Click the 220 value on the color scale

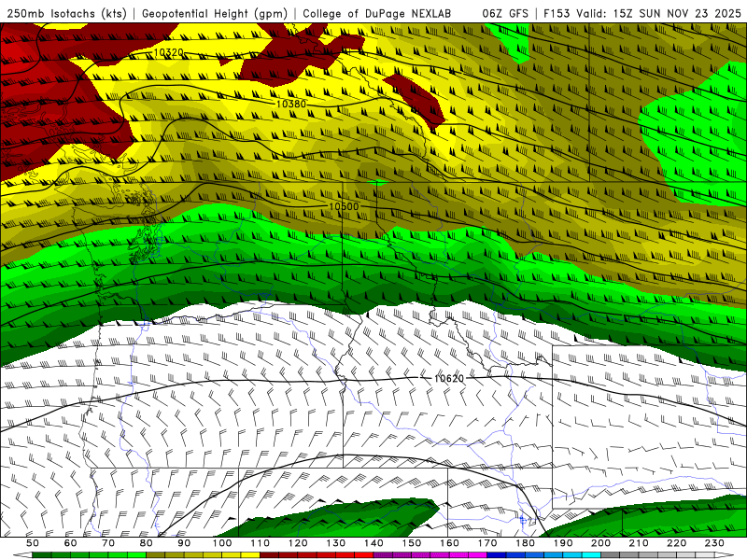pyautogui.click(x=676, y=543)
